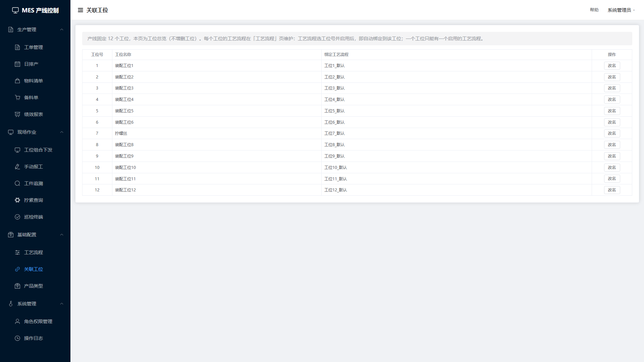Open 工件追溯 via its search icon
This screenshot has height=362, width=644.
pyautogui.click(x=17, y=183)
